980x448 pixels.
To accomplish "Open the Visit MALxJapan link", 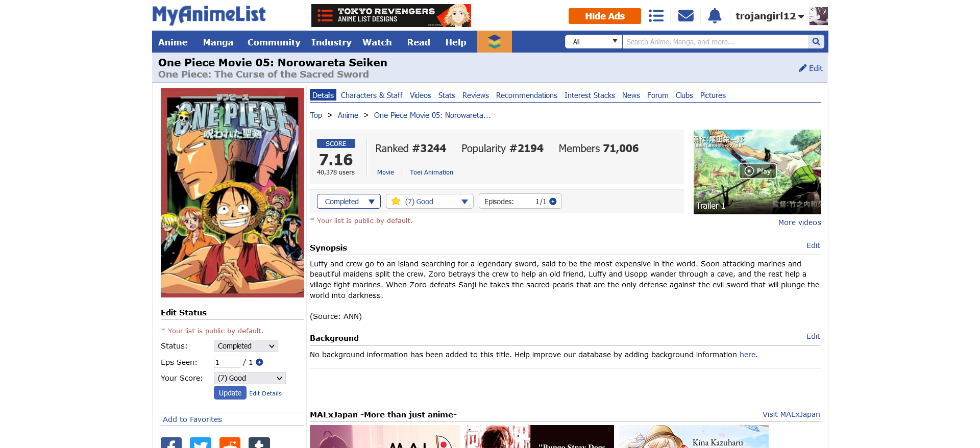I will (791, 414).
